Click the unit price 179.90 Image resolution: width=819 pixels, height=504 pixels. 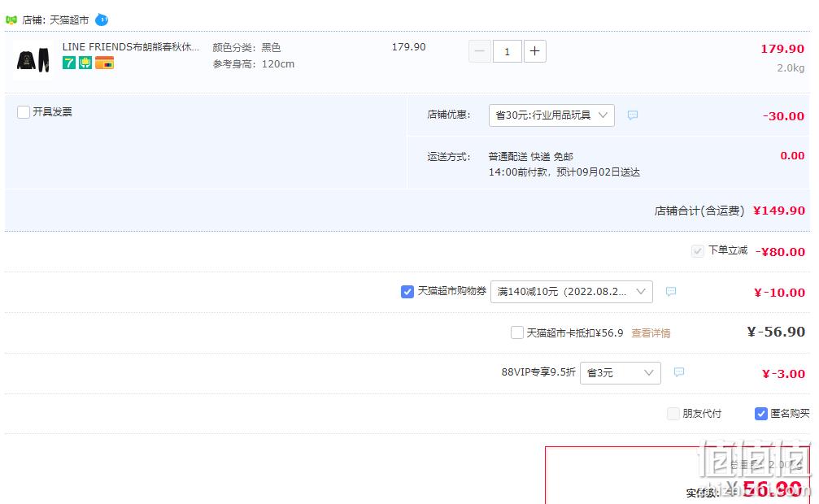tap(408, 47)
